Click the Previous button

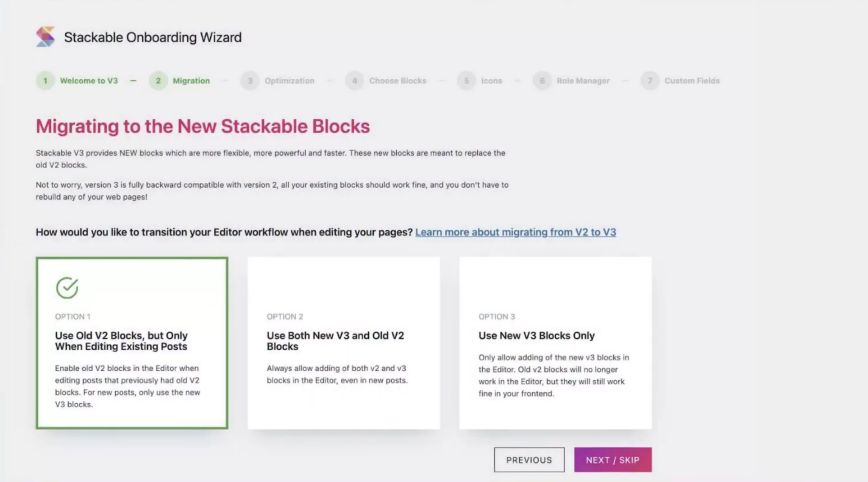(529, 460)
